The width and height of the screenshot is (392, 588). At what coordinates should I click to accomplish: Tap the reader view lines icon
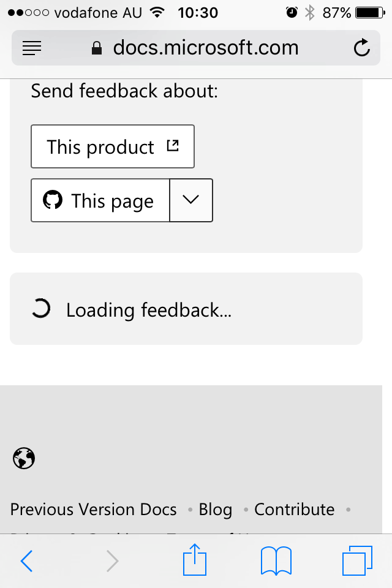pos(31,48)
